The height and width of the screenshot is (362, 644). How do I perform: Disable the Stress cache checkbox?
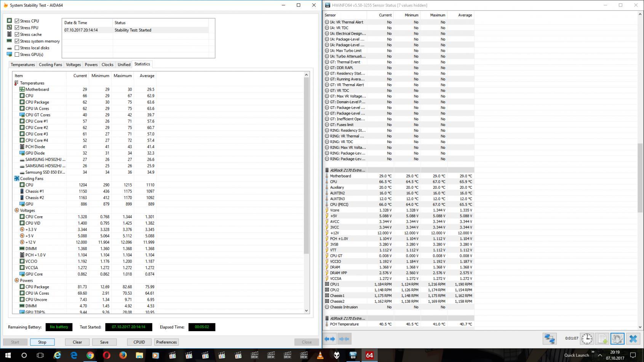17,34
